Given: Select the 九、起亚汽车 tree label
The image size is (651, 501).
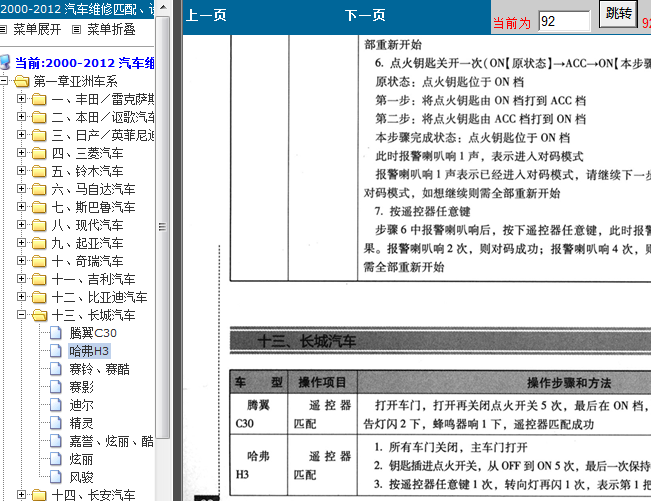Looking at the screenshot, I should click(x=88, y=243).
